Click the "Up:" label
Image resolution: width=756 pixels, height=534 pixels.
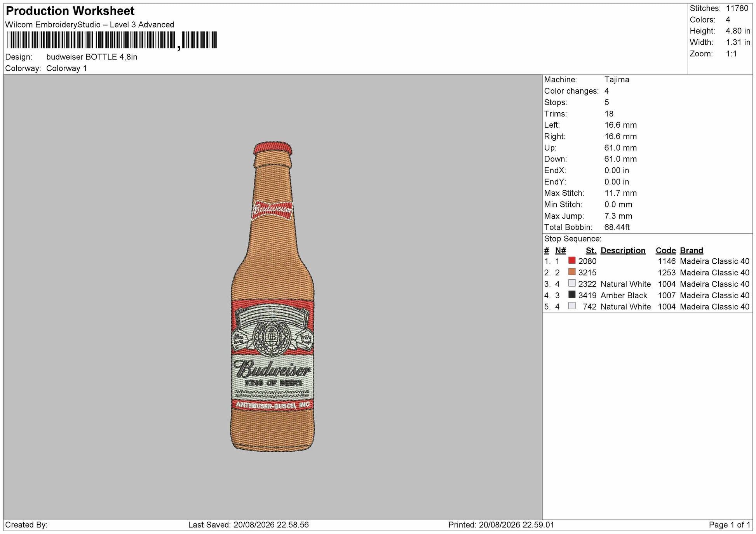(550, 148)
